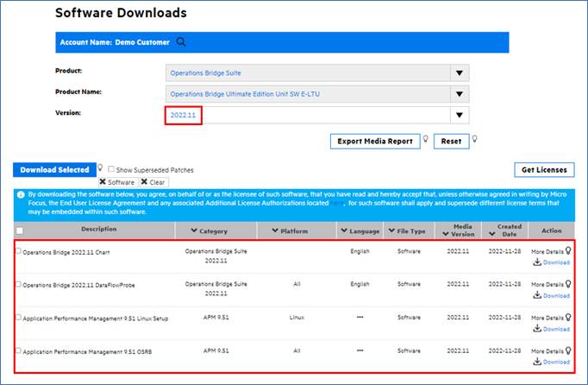Check Operations Bridge 2022.11 Chart row
This screenshot has height=385, width=588.
coord(18,250)
